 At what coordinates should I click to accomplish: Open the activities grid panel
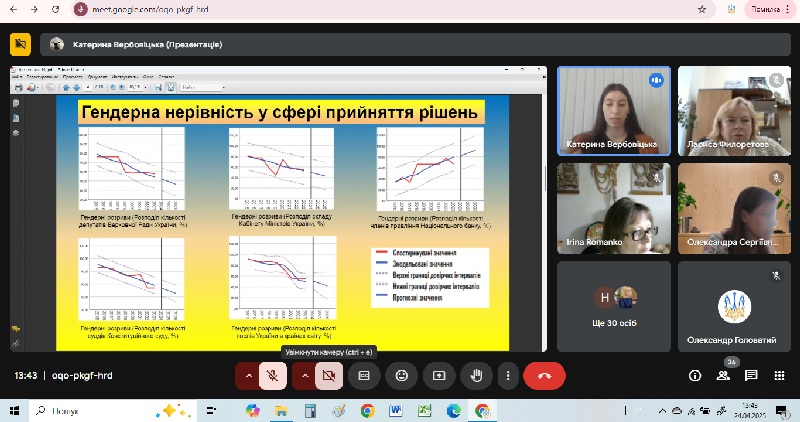tap(778, 376)
